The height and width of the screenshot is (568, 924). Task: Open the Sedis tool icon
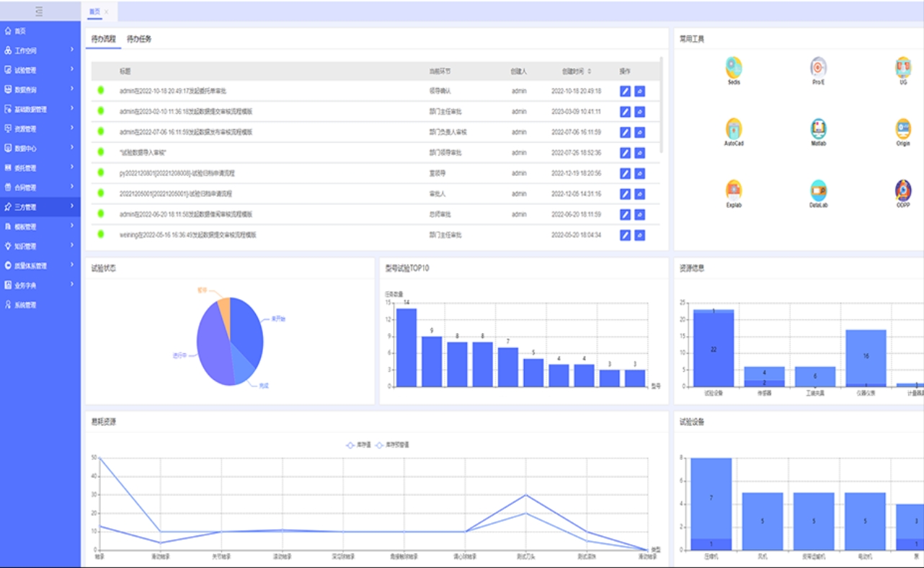[734, 68]
